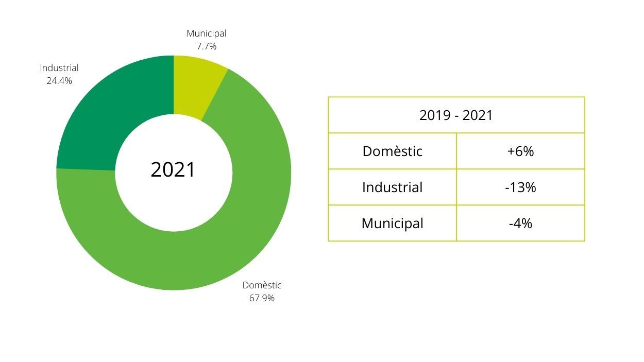
Task: Click the -13% table cell
Action: click(x=520, y=187)
